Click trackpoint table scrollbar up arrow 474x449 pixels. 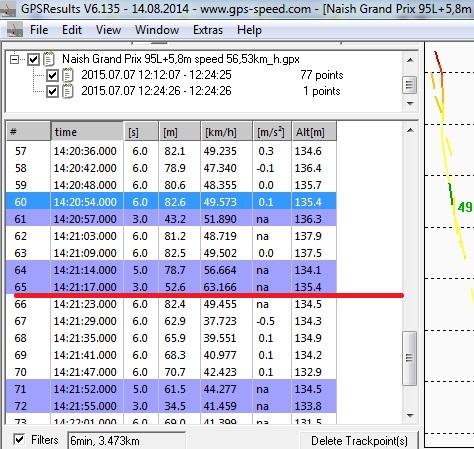410,130
